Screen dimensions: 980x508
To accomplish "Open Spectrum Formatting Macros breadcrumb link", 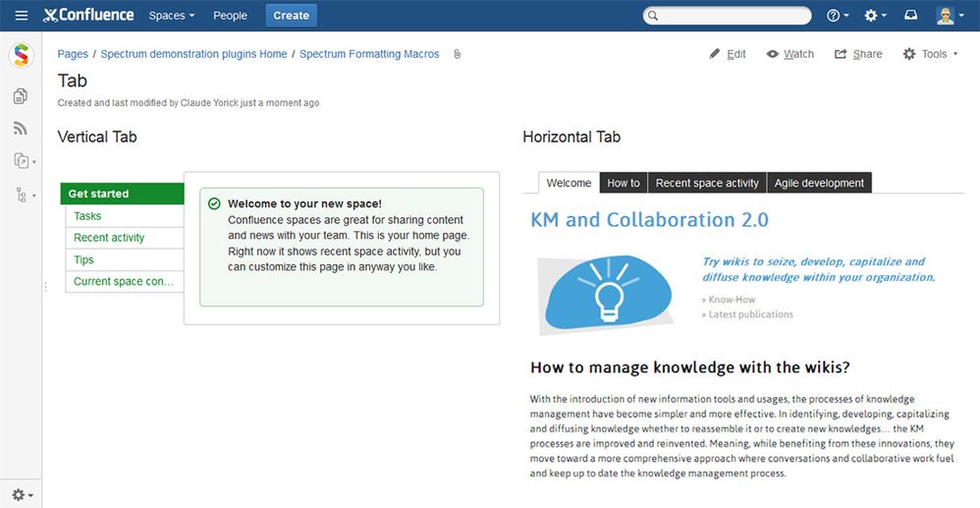I will point(369,54).
